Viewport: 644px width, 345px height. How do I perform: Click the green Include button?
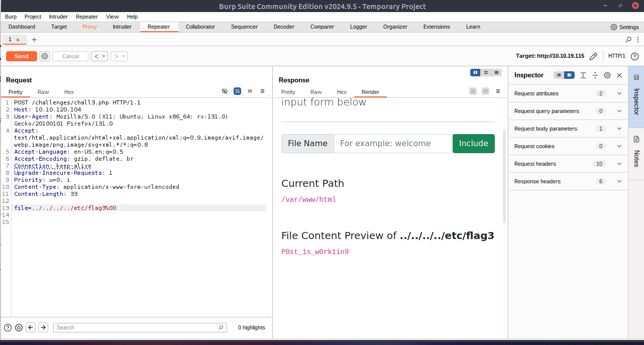(x=473, y=143)
